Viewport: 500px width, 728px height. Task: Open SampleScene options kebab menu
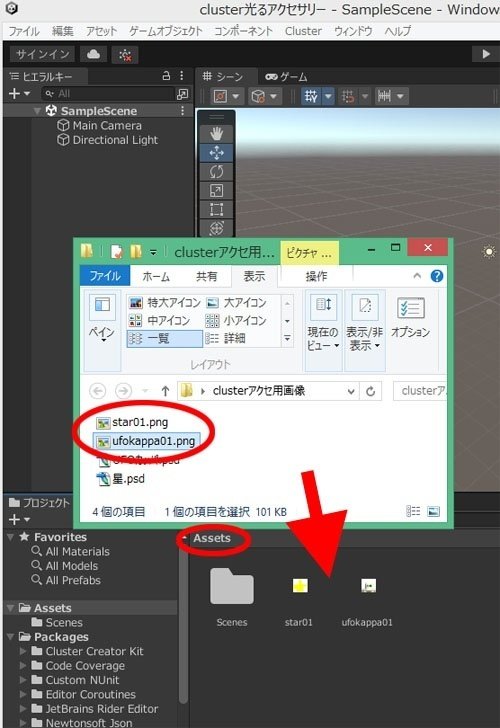point(182,110)
